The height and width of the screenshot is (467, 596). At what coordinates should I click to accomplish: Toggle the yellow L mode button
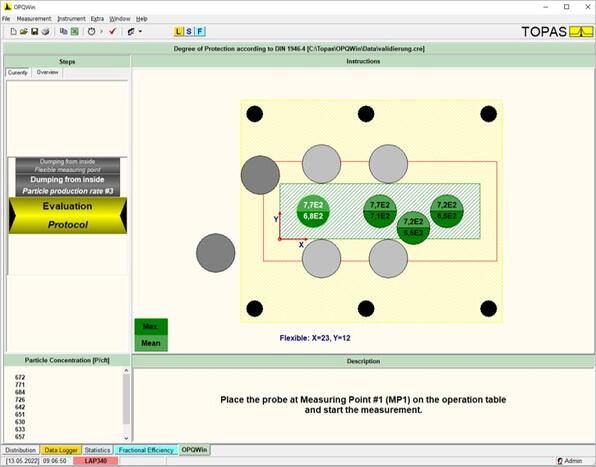coord(178,32)
